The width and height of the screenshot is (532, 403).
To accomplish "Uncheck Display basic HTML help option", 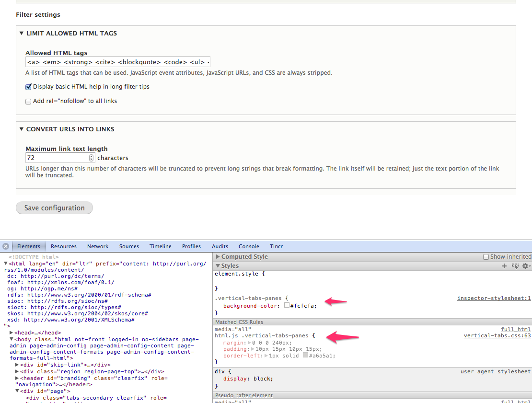I will [28, 87].
